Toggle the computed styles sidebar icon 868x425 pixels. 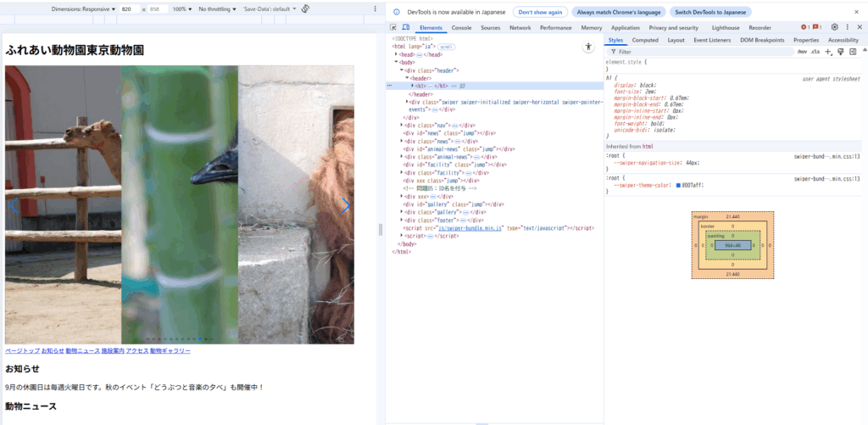852,52
